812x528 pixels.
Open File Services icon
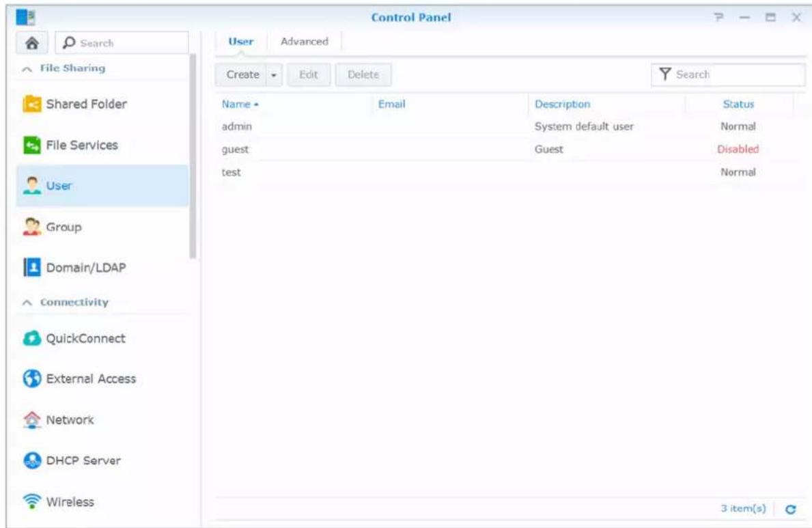tap(31, 145)
